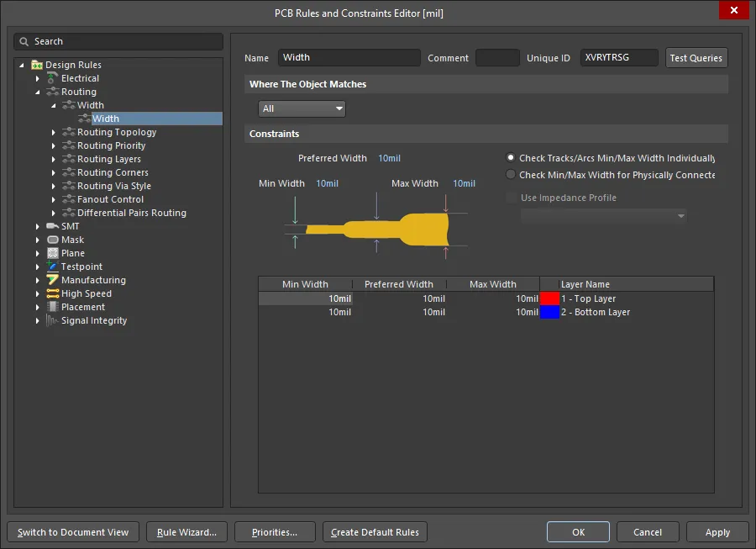Expand the Differential Pairs Routing node

point(54,213)
